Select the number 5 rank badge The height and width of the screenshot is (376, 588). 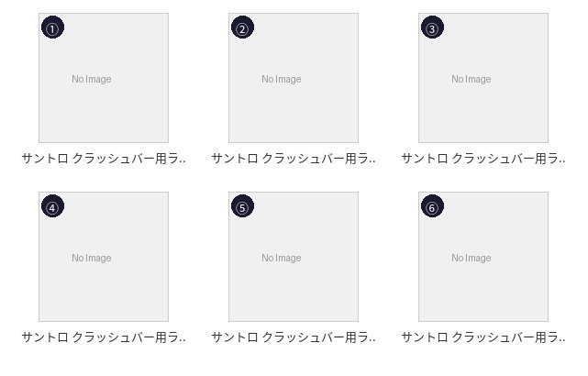(x=242, y=207)
